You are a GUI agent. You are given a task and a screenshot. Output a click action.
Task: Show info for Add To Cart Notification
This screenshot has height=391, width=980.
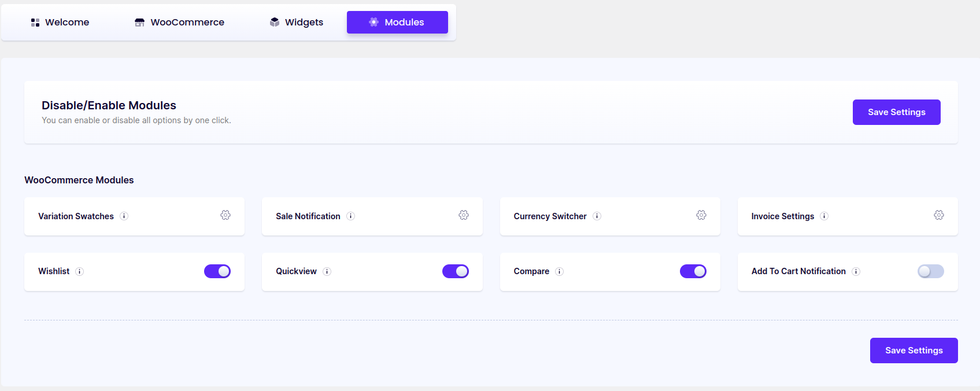click(856, 272)
